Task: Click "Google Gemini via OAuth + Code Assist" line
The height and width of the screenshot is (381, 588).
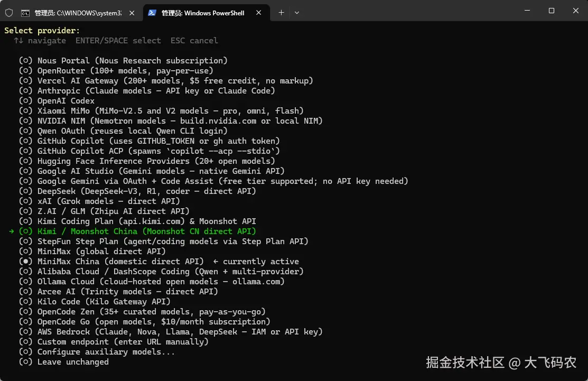Action: [213, 181]
